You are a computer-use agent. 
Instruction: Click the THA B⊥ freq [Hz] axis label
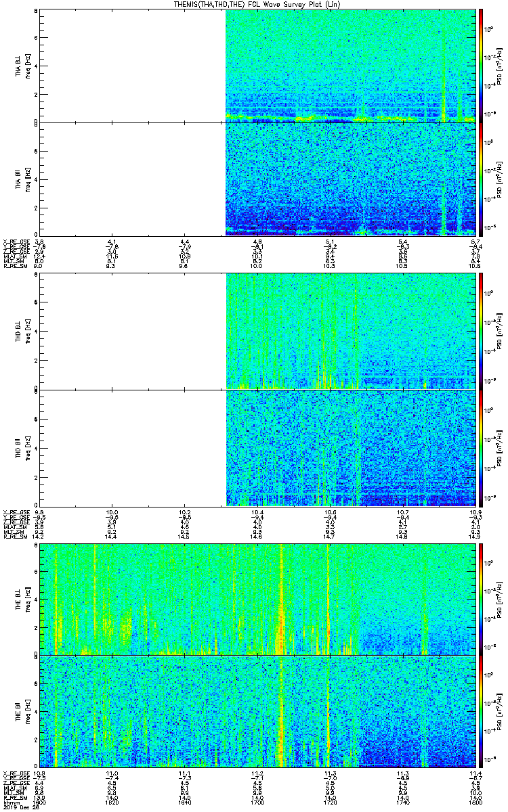[28, 66]
